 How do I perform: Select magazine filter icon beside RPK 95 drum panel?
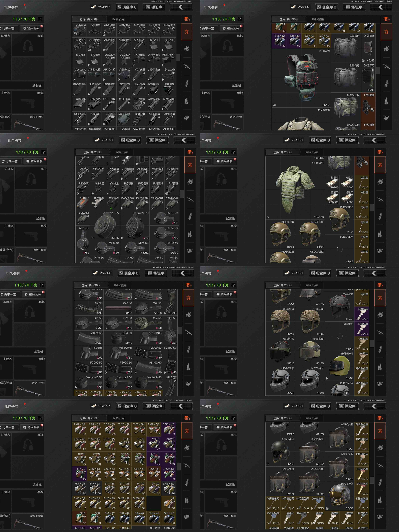coord(190,217)
